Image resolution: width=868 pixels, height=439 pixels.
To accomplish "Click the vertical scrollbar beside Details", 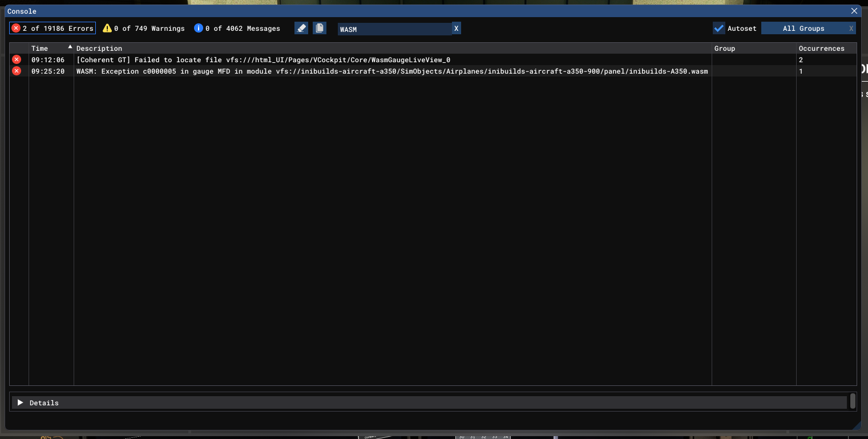I will coord(853,401).
